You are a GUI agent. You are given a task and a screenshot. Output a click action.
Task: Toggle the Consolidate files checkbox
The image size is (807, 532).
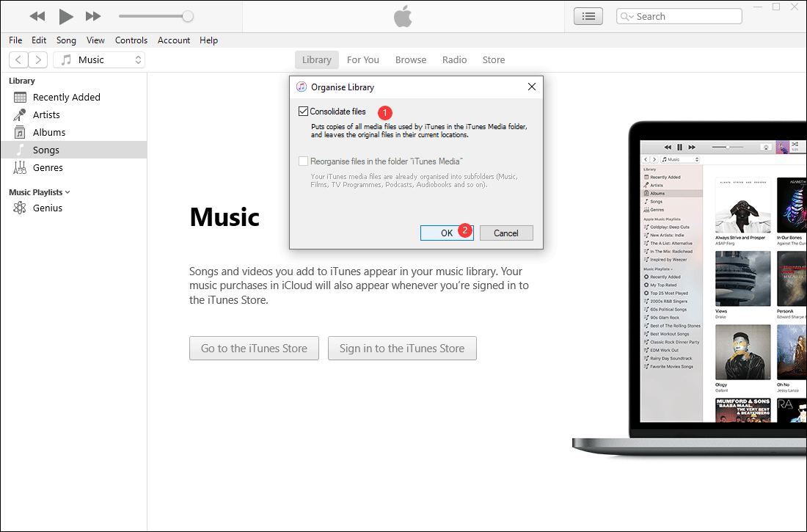(303, 112)
